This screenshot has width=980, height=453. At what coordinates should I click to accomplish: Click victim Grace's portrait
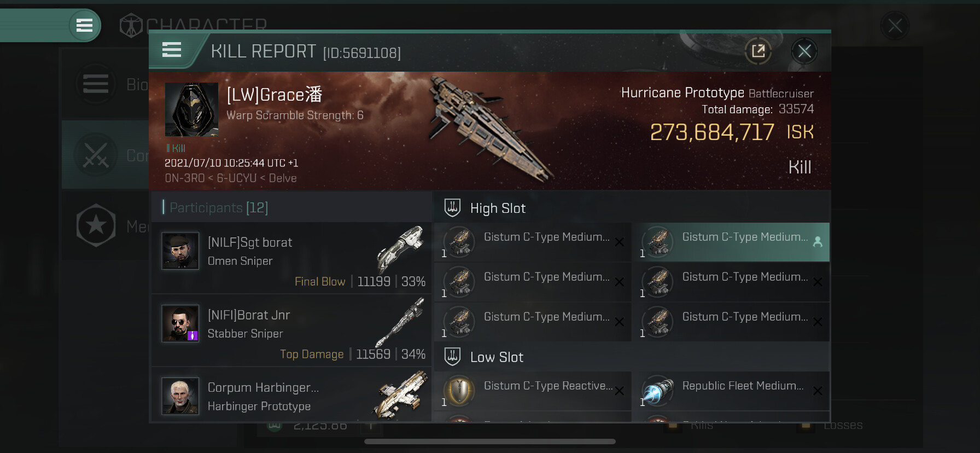[x=191, y=109]
